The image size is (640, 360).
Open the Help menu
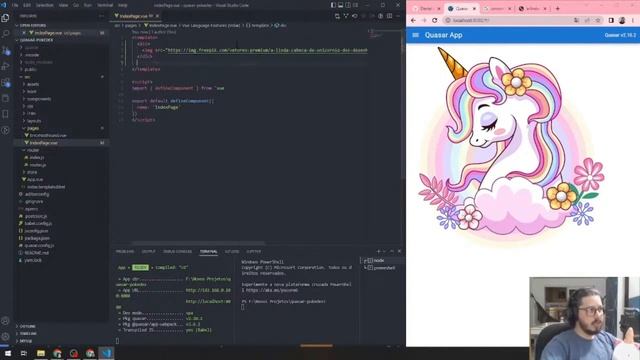[x=122, y=5]
